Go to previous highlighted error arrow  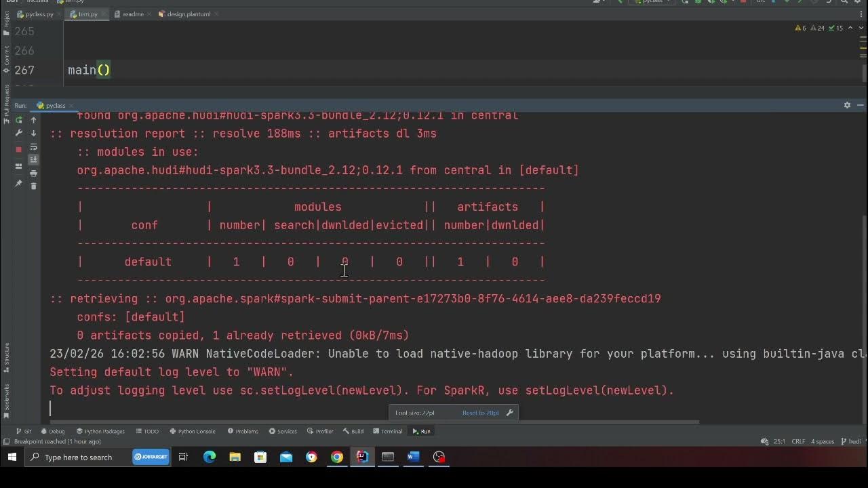pos(850,28)
